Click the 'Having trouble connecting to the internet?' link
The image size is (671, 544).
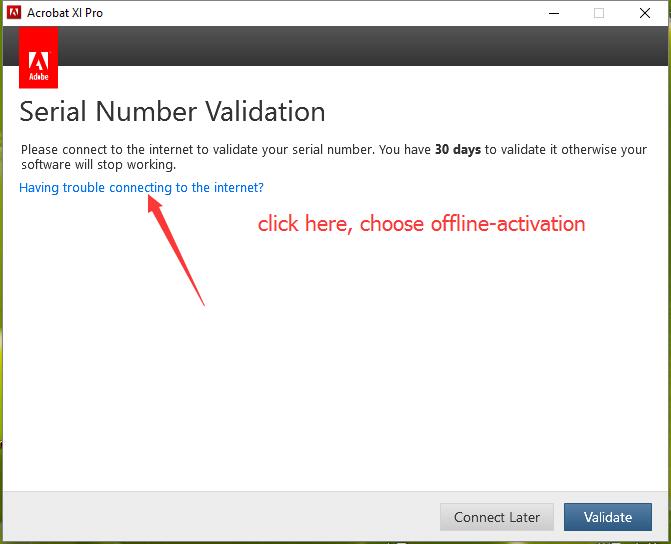(x=141, y=187)
